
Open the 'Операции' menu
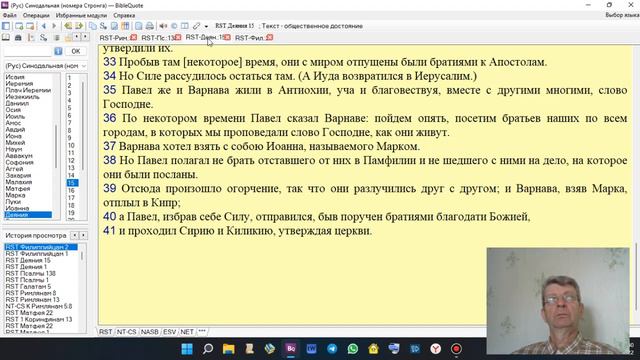pyautogui.click(x=36, y=15)
